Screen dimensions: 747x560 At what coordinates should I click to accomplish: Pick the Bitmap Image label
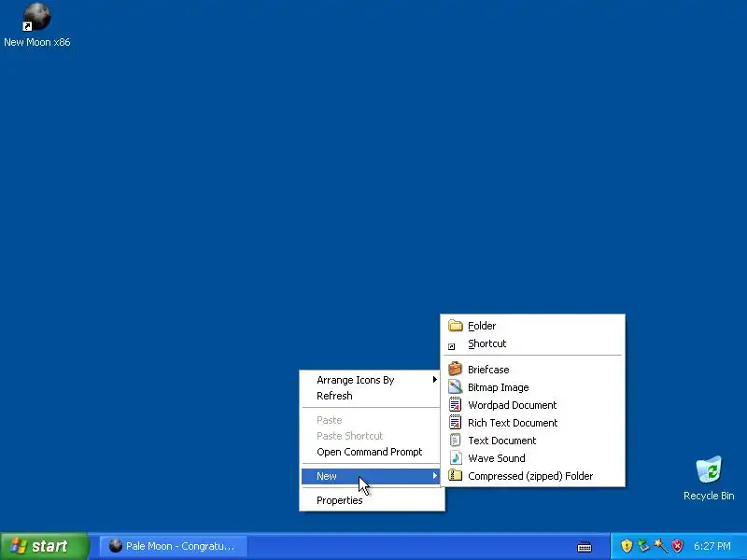pyautogui.click(x=499, y=387)
